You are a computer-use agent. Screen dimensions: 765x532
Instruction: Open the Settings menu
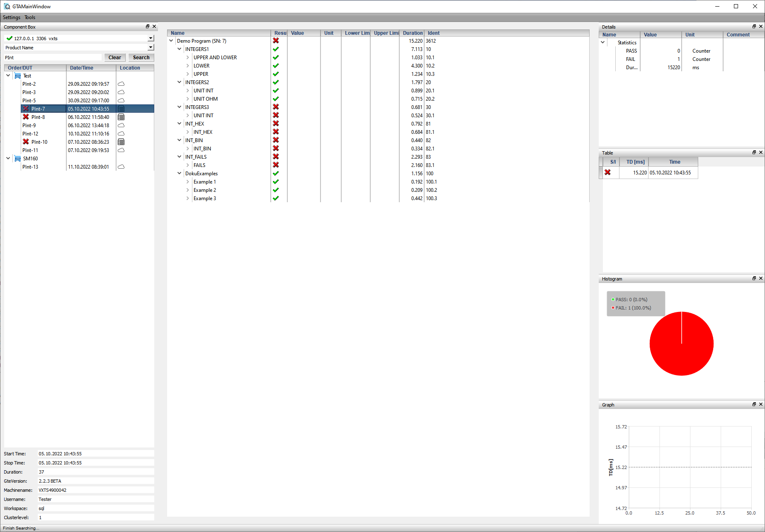pyautogui.click(x=12, y=17)
